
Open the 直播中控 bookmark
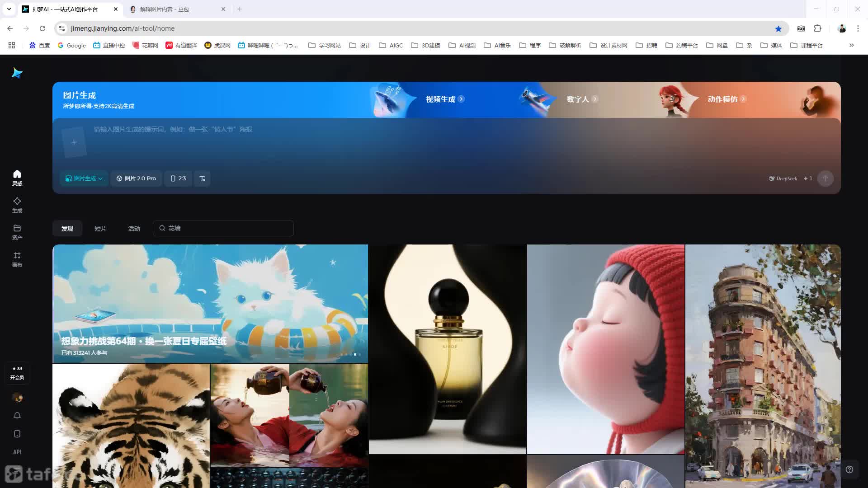[109, 45]
